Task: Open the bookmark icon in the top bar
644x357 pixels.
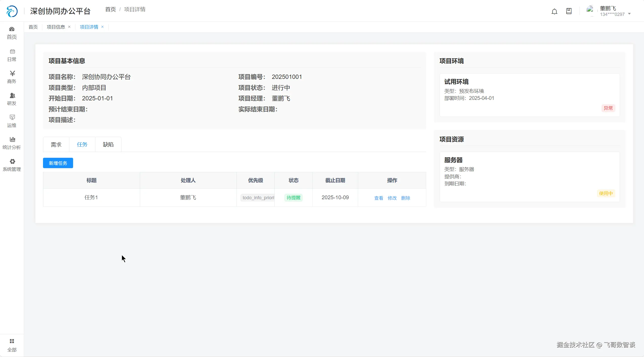Action: (x=569, y=11)
